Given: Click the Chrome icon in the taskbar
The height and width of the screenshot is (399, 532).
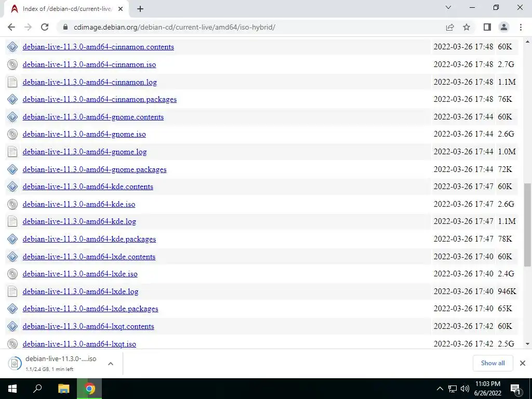Looking at the screenshot, I should [x=89, y=389].
